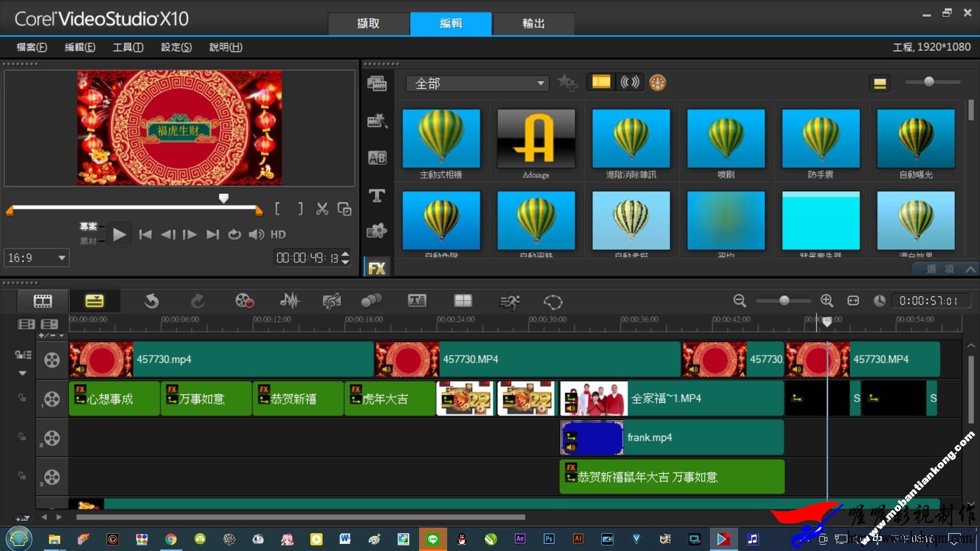Open Record/Capture option tool
The height and width of the screenshot is (551, 980).
click(244, 301)
